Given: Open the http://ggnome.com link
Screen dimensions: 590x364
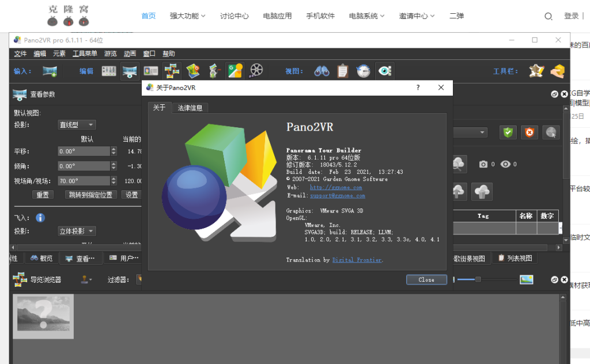Looking at the screenshot, I should pyautogui.click(x=336, y=187).
